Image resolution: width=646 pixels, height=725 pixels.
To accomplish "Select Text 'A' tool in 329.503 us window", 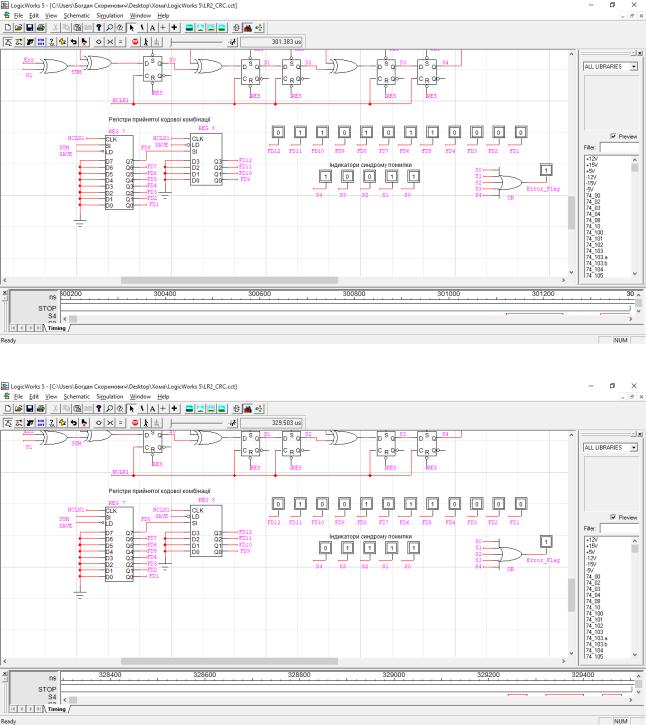I will [x=152, y=409].
